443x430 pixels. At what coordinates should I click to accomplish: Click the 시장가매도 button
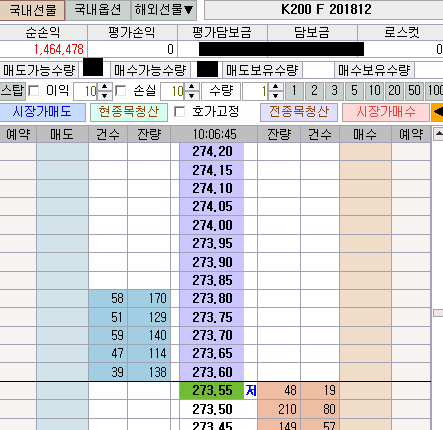pyautogui.click(x=43, y=112)
